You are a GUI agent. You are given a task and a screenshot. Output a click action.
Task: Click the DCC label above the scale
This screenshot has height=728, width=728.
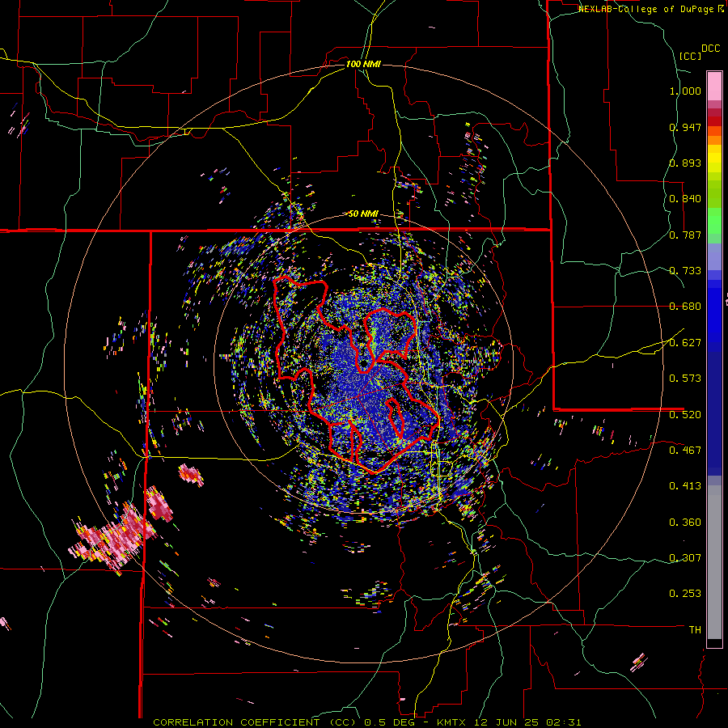pyautogui.click(x=710, y=49)
